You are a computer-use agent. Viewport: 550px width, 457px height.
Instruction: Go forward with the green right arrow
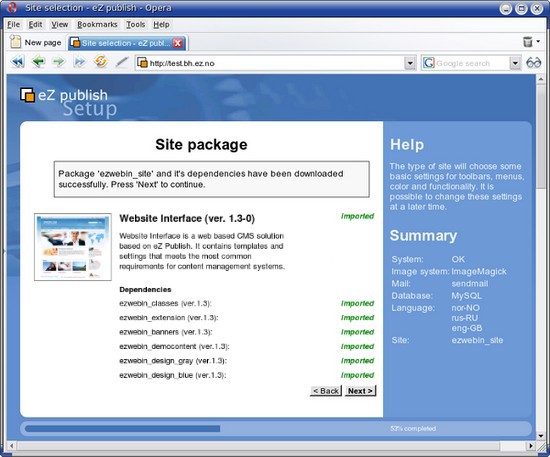59,62
